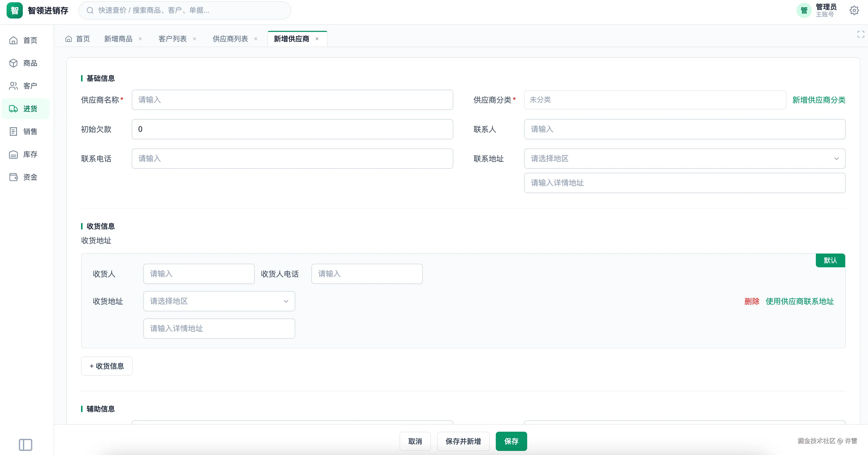The width and height of the screenshot is (868, 455).
Task: Open 库存 in the sidebar menu
Action: click(26, 154)
